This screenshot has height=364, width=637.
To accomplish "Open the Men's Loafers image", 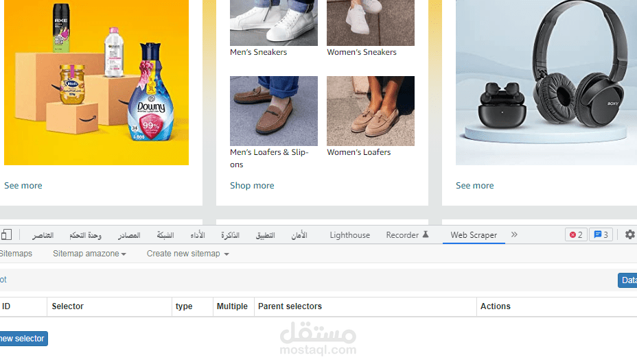I will click(274, 111).
